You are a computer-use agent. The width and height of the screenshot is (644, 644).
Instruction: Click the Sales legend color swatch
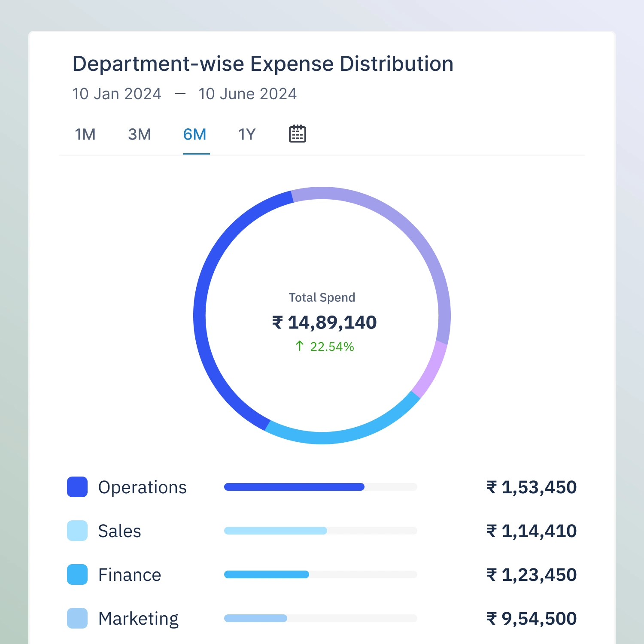77,531
